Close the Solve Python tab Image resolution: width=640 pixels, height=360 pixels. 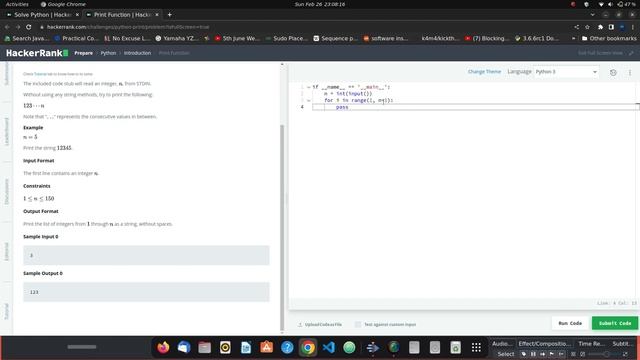77,15
